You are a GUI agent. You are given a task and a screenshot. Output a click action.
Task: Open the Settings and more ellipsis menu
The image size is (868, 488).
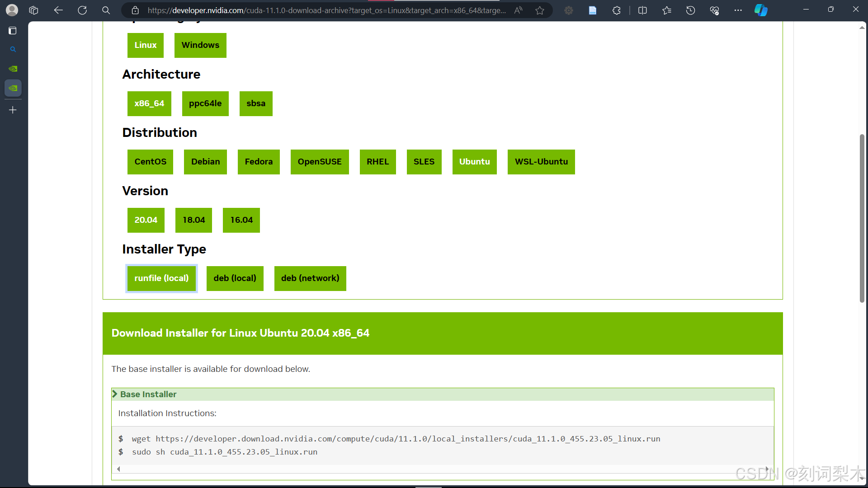[738, 10]
